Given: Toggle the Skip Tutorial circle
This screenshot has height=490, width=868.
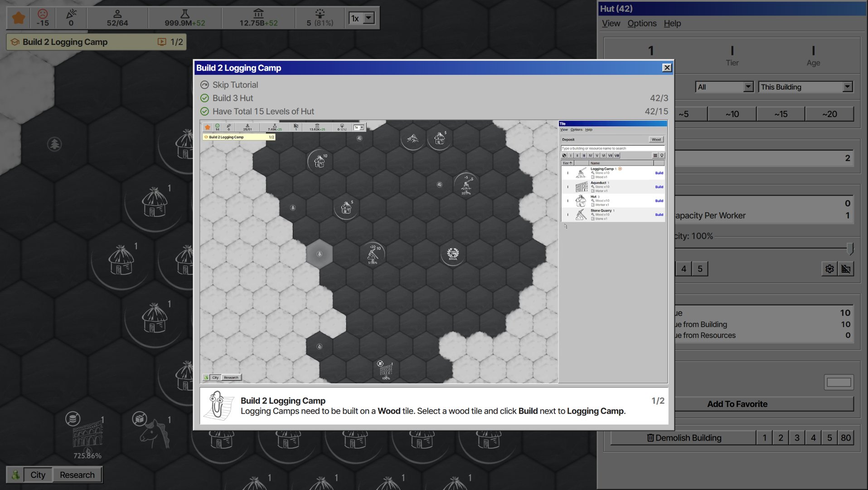Looking at the screenshot, I should coord(205,85).
